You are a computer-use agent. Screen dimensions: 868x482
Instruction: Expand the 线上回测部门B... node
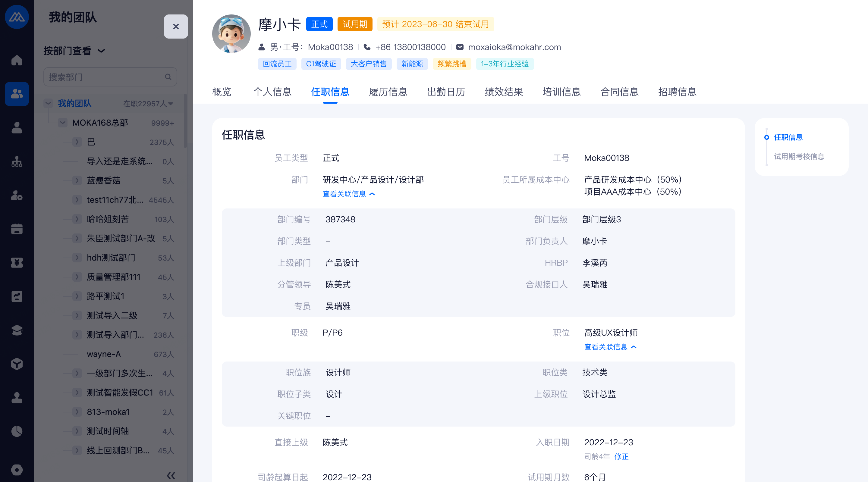click(77, 450)
